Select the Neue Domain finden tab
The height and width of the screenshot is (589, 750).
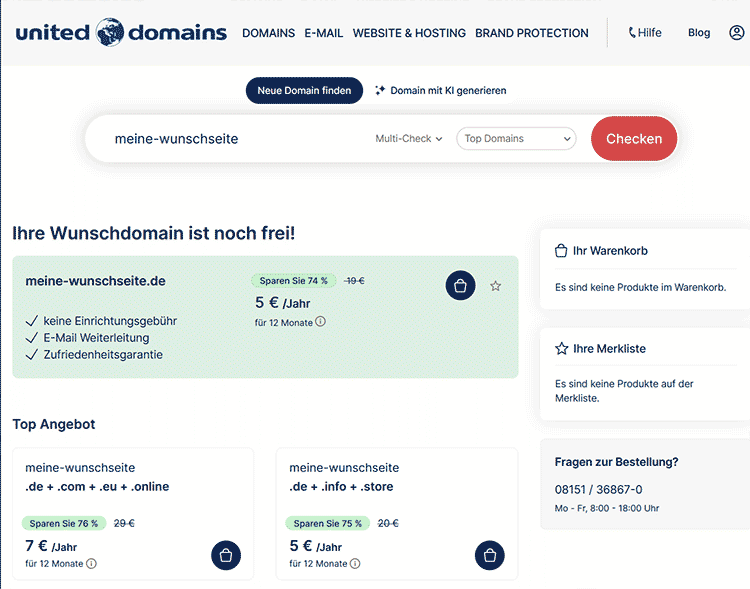point(304,90)
